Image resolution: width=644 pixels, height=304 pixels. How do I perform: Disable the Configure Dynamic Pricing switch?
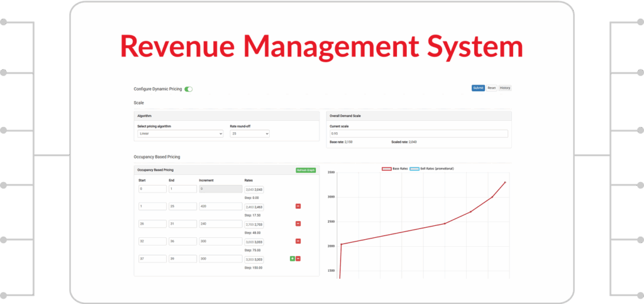coord(189,89)
